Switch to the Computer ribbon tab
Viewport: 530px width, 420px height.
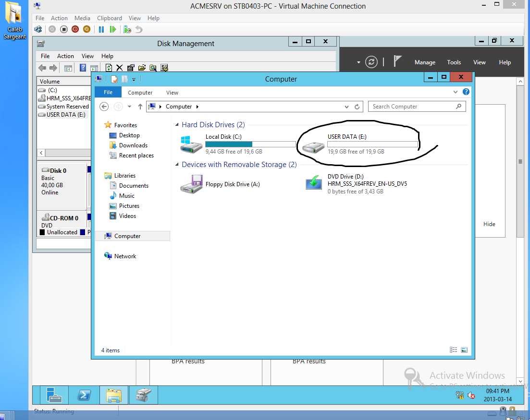point(140,93)
